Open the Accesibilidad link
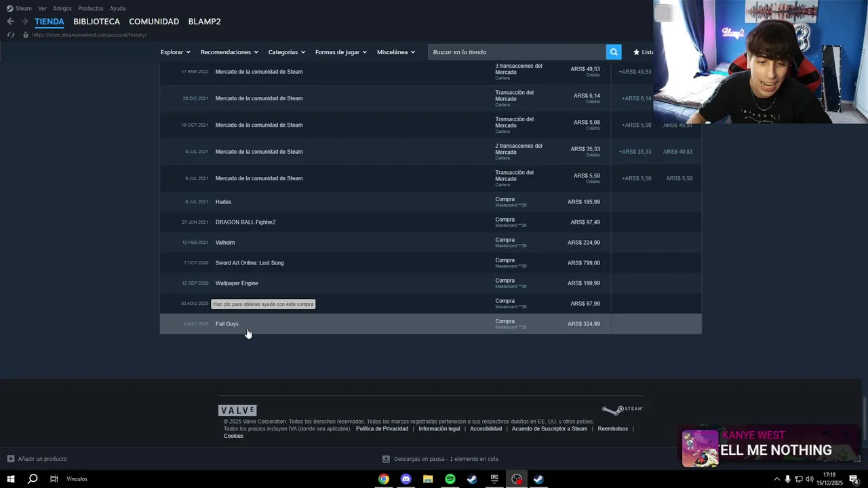This screenshot has width=868, height=488. pos(486,429)
